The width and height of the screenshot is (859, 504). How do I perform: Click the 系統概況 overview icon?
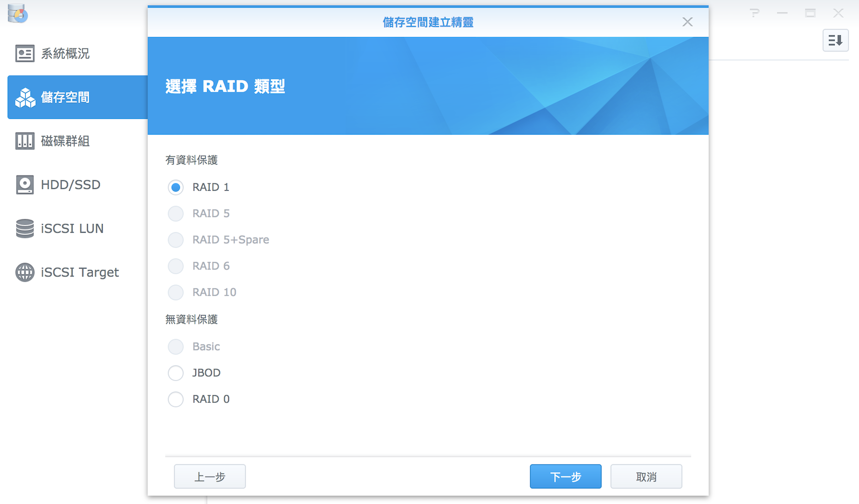[24, 53]
